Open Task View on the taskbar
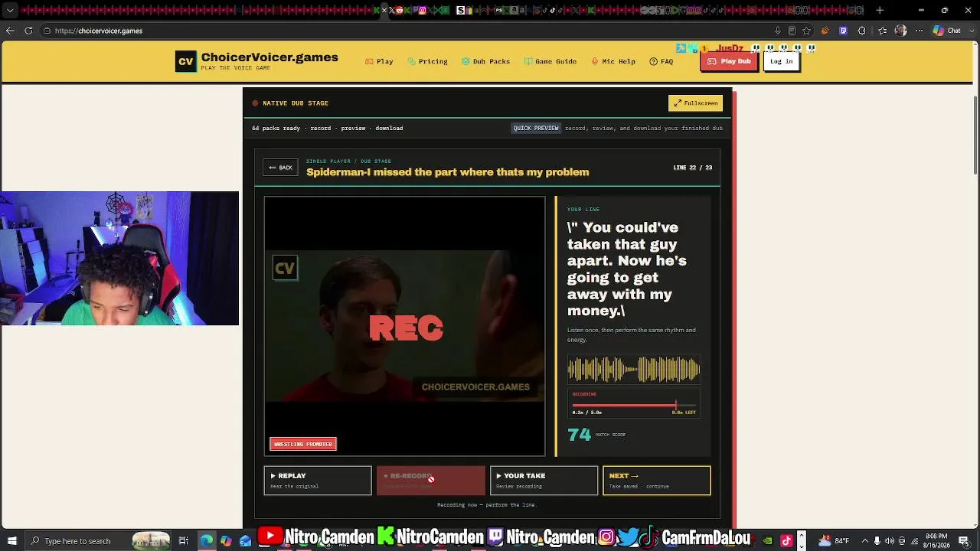The height and width of the screenshot is (551, 980). pyautogui.click(x=184, y=541)
